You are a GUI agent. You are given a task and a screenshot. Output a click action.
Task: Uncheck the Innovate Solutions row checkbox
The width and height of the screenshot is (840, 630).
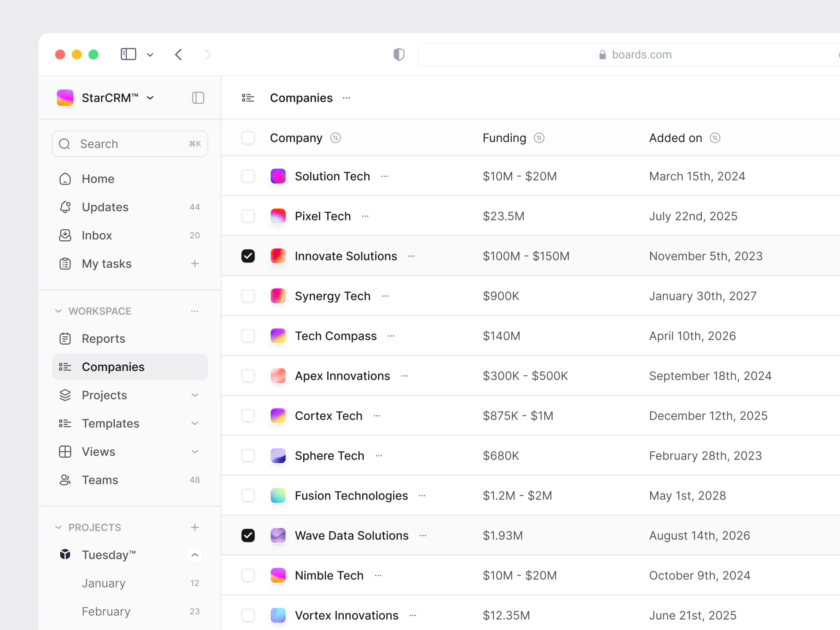click(248, 256)
